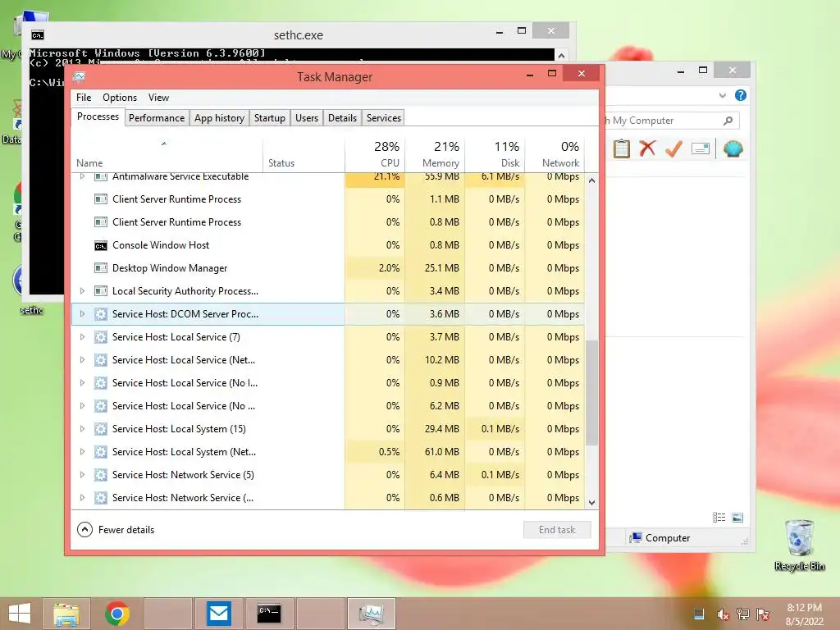840x630 pixels.
Task: Click the rename icon in Explorer toolbar
Action: [701, 148]
